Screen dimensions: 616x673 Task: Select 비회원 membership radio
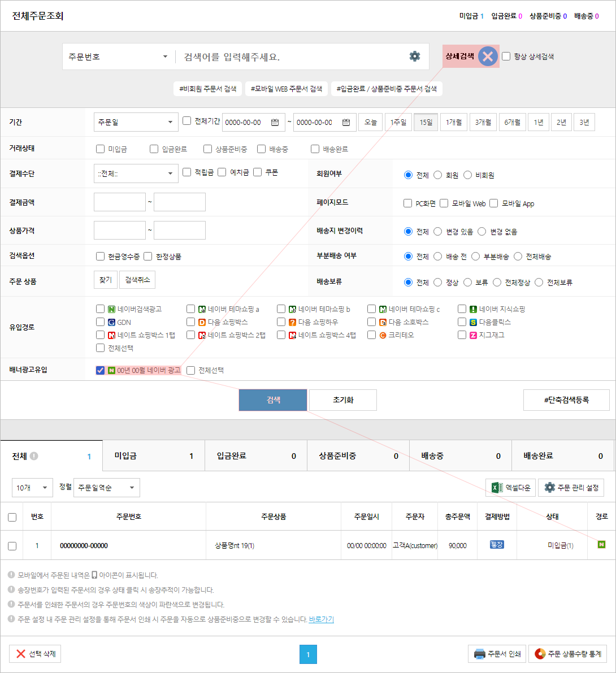[x=467, y=175]
